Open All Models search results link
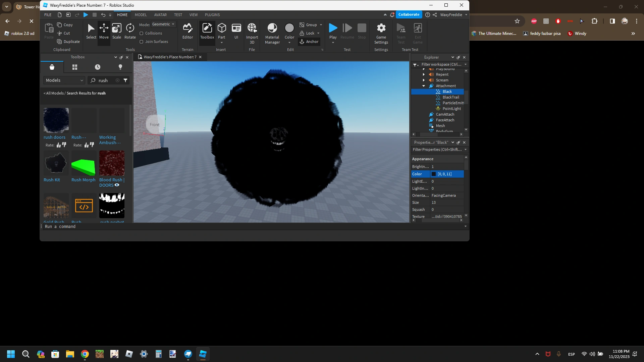The width and height of the screenshot is (644, 362). (53, 93)
